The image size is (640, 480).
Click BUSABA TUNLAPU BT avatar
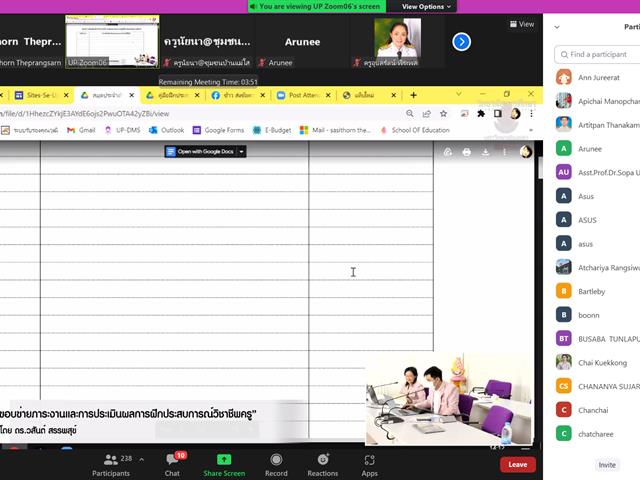coord(564,338)
